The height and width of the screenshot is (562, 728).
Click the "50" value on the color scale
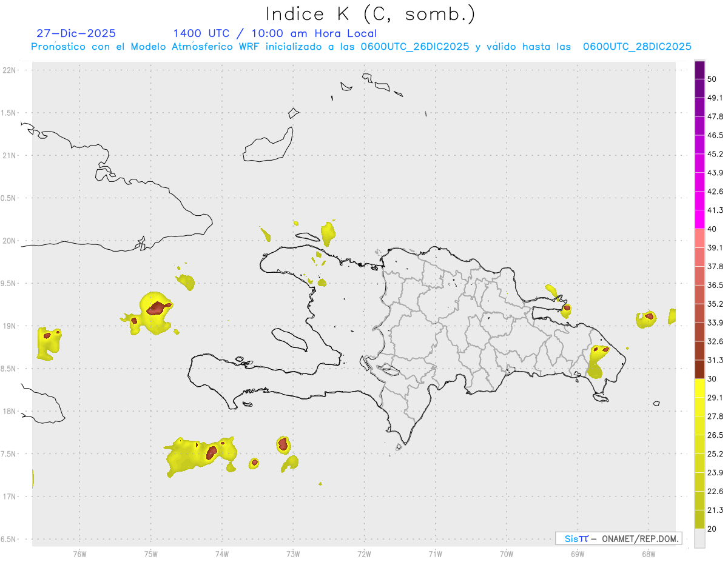point(712,79)
